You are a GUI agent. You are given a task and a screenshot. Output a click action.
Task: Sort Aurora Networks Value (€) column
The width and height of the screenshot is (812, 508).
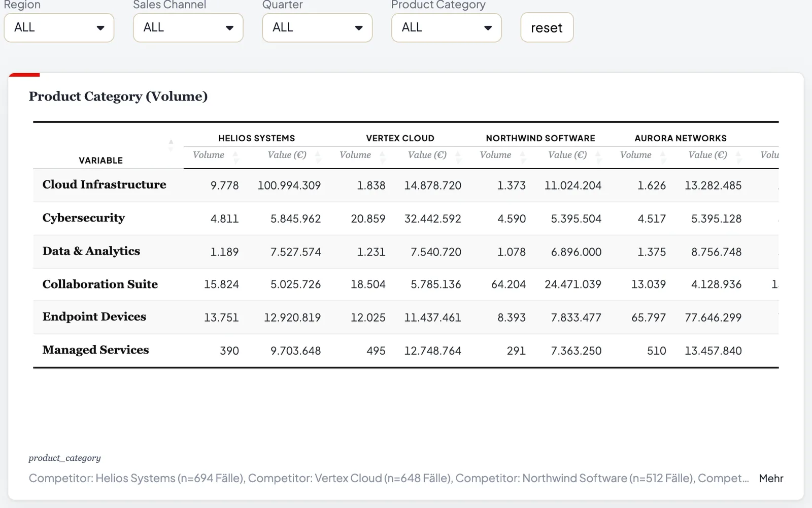coord(738,157)
